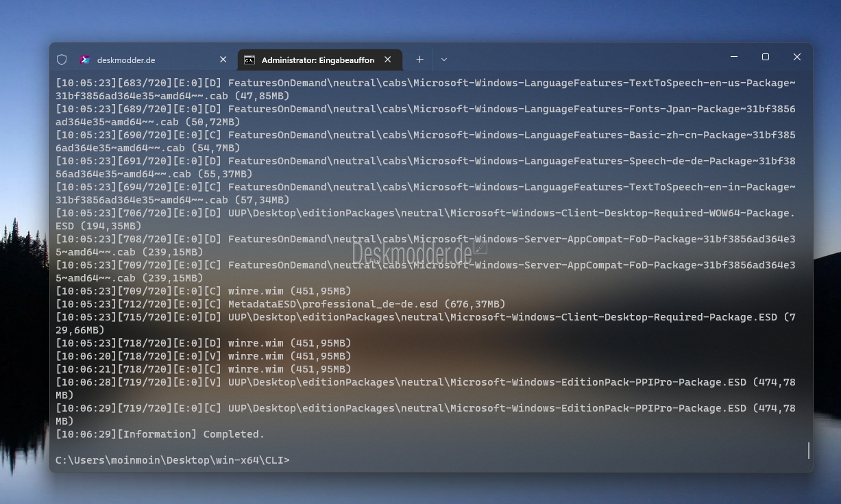This screenshot has width=841, height=504.
Task: Switch to the deskmodder.de tab
Action: coord(151,60)
